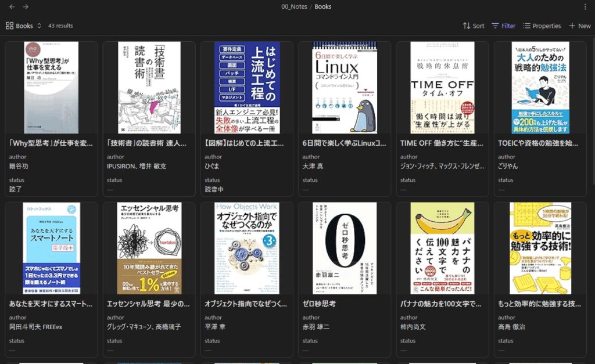Open the ゼロ秒思考 book cover
Viewport: 595px width, 364px height.
pos(345,248)
